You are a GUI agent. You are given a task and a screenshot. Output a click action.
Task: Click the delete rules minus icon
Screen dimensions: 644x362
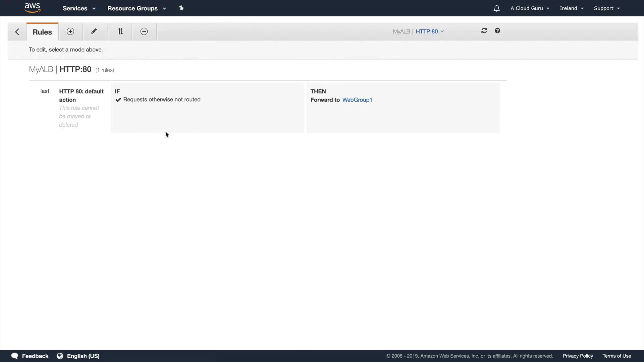click(x=144, y=32)
